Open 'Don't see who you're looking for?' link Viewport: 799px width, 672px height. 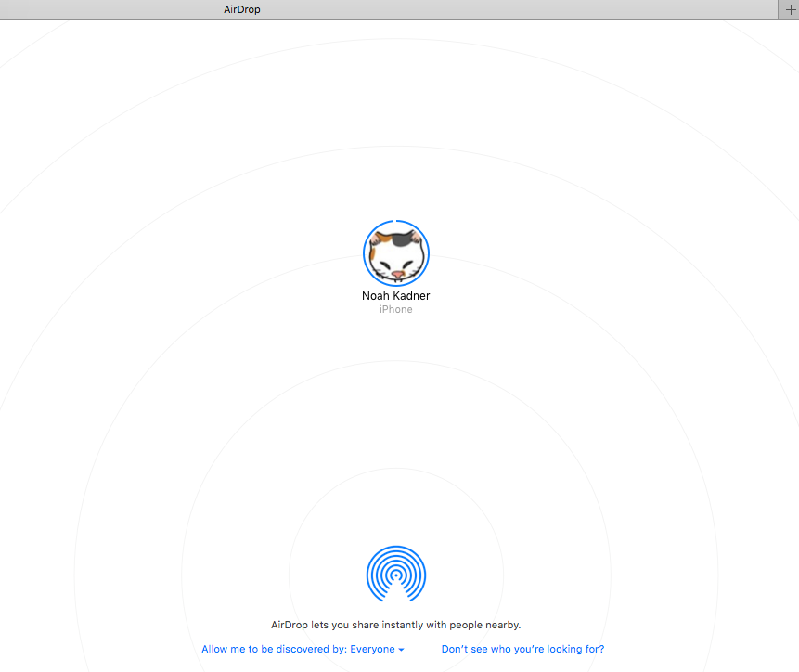tap(522, 649)
